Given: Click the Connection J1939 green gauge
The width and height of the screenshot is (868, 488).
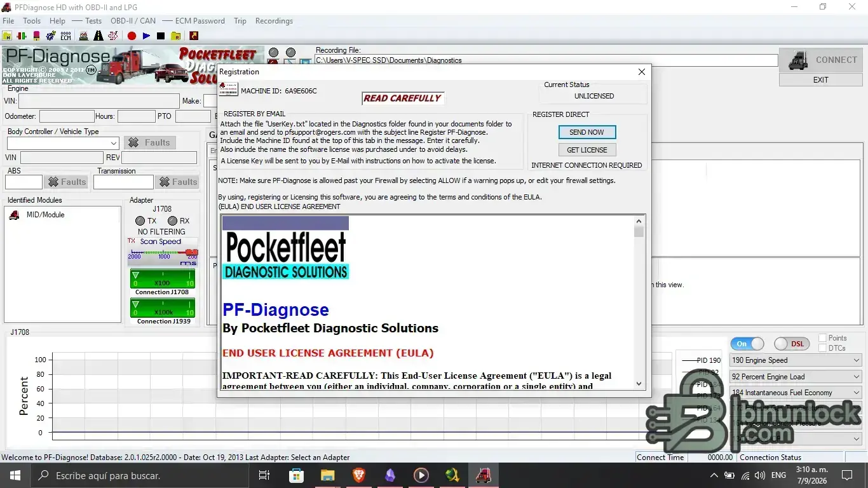Looking at the screenshot, I should [x=163, y=308].
